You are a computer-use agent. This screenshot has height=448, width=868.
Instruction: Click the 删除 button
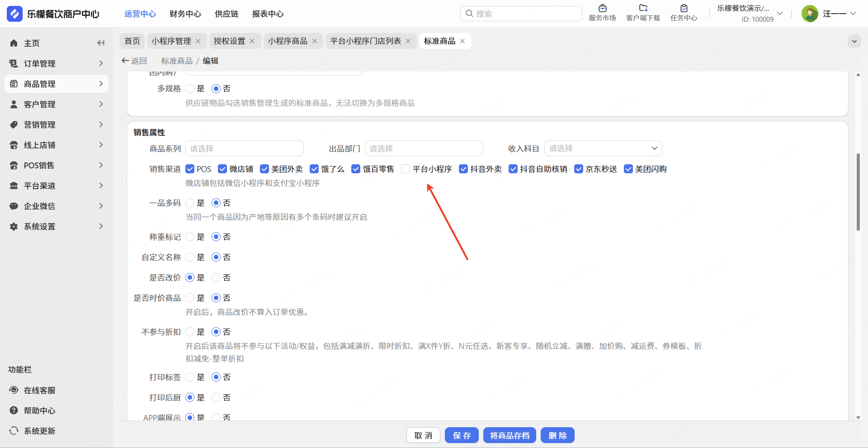pos(557,435)
